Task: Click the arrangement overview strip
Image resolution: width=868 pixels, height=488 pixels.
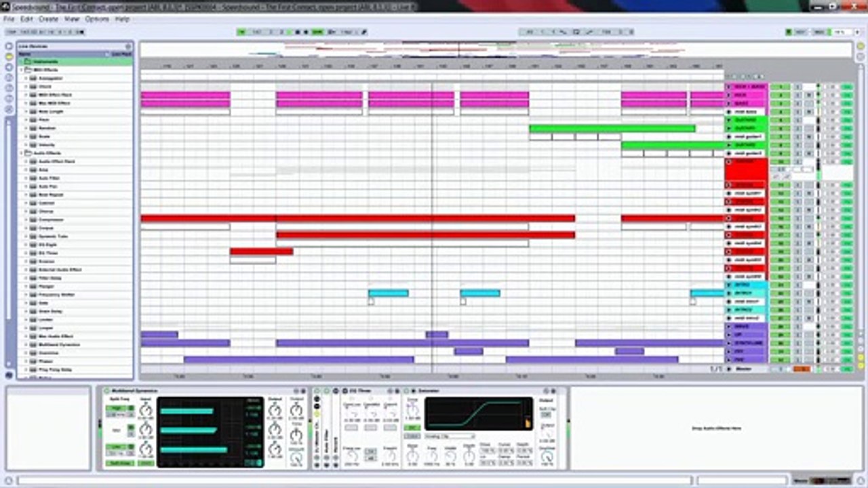Action: click(496, 49)
